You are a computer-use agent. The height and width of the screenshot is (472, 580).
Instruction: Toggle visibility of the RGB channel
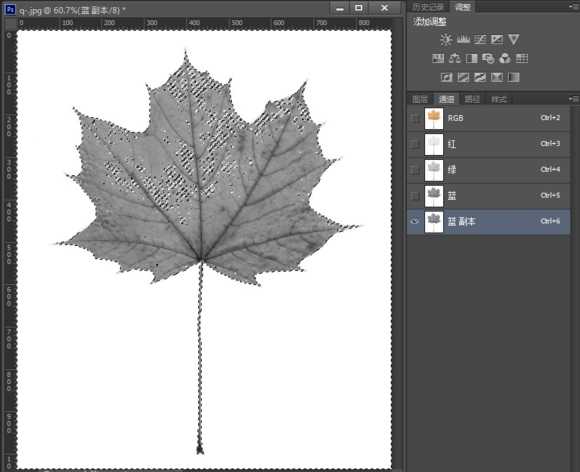tap(415, 118)
